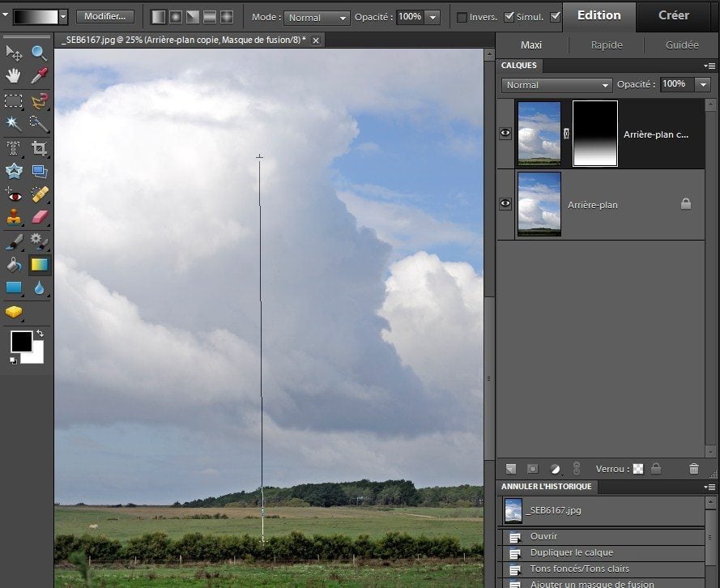Select the Paint Bucket tool

point(14,265)
